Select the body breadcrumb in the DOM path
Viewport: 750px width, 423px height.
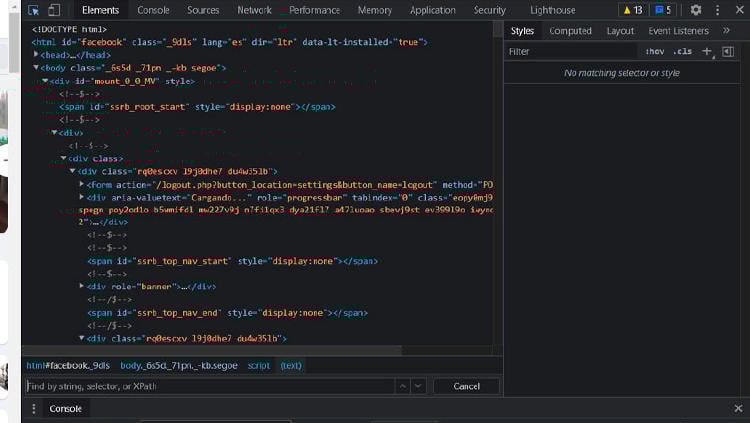[179, 366]
